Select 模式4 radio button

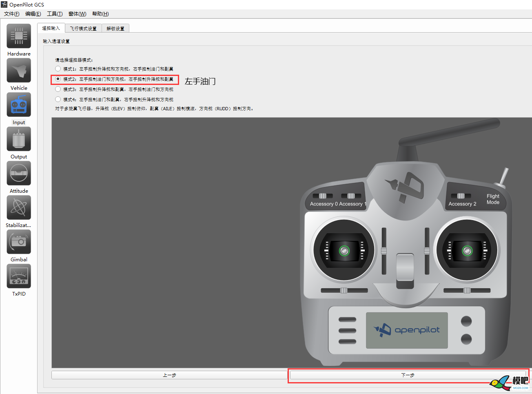(58, 99)
